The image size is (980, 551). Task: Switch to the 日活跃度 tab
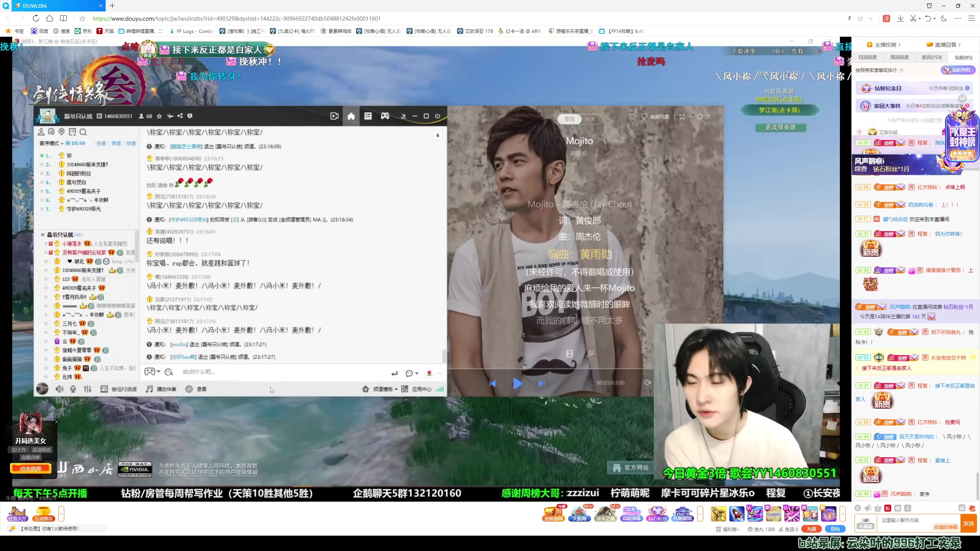[867, 57]
